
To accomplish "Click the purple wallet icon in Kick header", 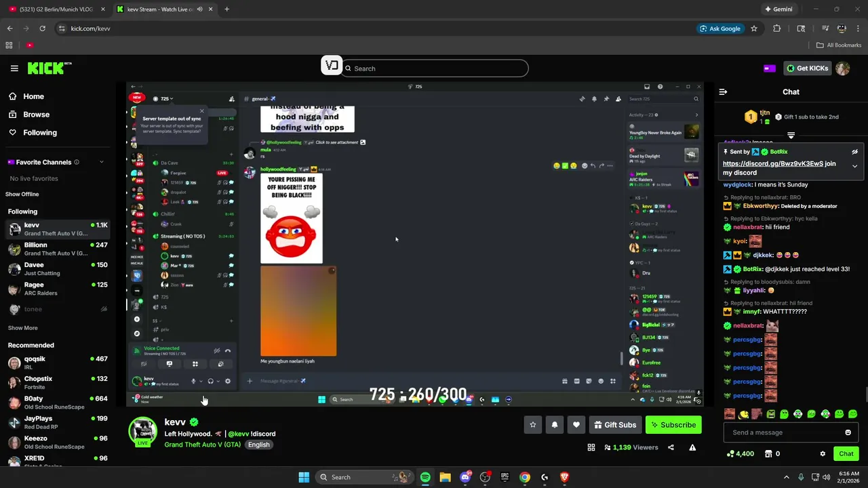I will (x=770, y=68).
